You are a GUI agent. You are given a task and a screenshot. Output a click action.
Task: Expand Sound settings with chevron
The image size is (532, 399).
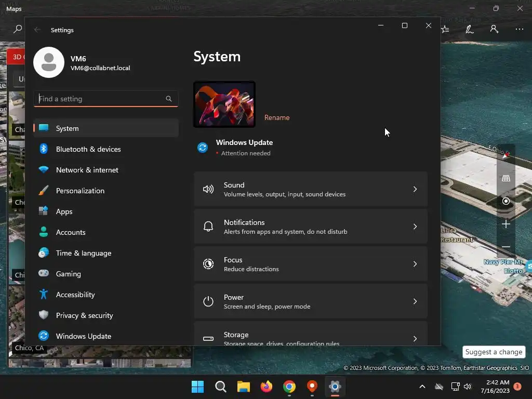pyautogui.click(x=415, y=189)
